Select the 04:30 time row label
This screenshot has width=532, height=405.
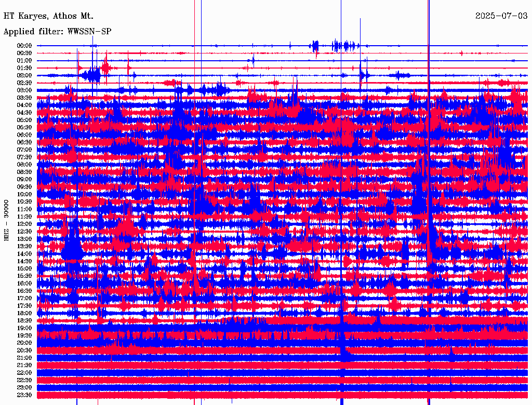pyautogui.click(x=24, y=113)
